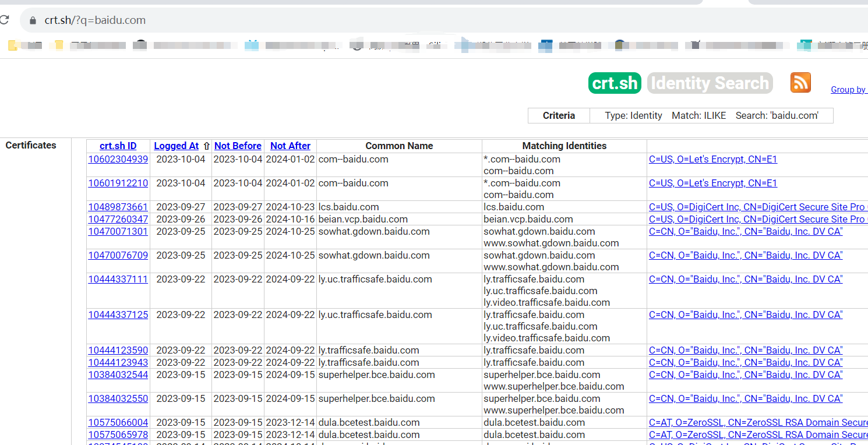
Task: Click the 'Match: ILIKE' criteria text
Action: (699, 115)
